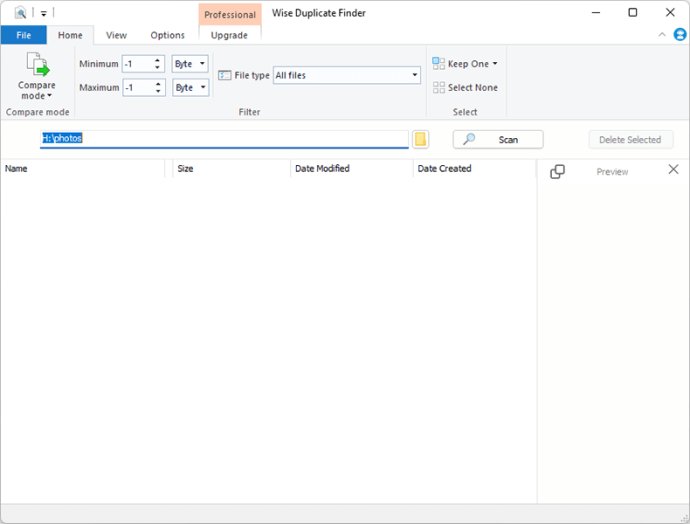Click the Select group label
This screenshot has height=524, width=690.
(x=465, y=112)
